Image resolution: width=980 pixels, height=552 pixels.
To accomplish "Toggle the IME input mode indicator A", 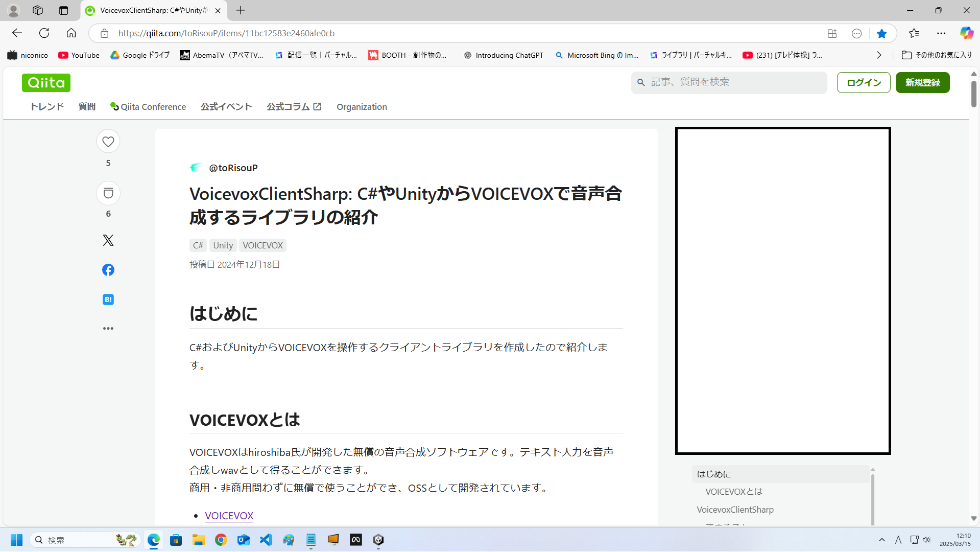I will (x=898, y=540).
